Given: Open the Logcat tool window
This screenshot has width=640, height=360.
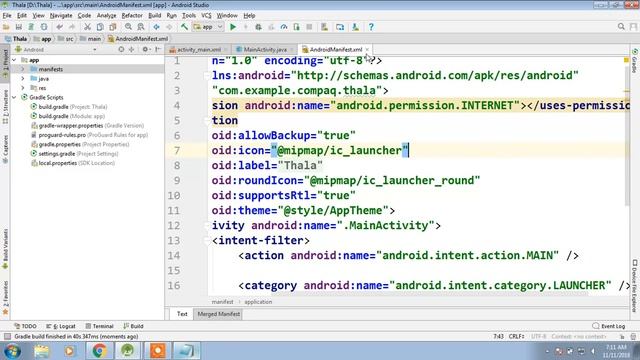Looking at the screenshot, I should click(x=61, y=326).
